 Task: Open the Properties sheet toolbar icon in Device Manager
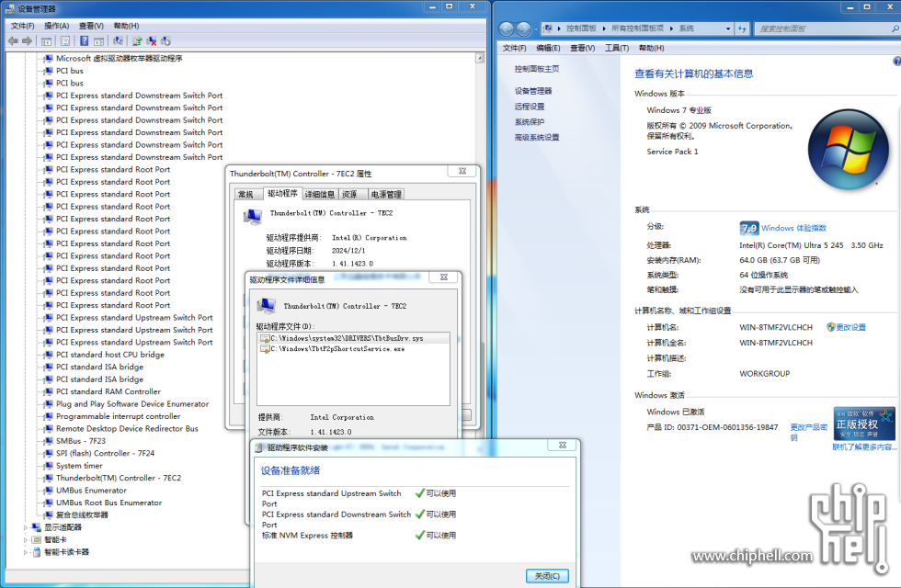coord(65,40)
